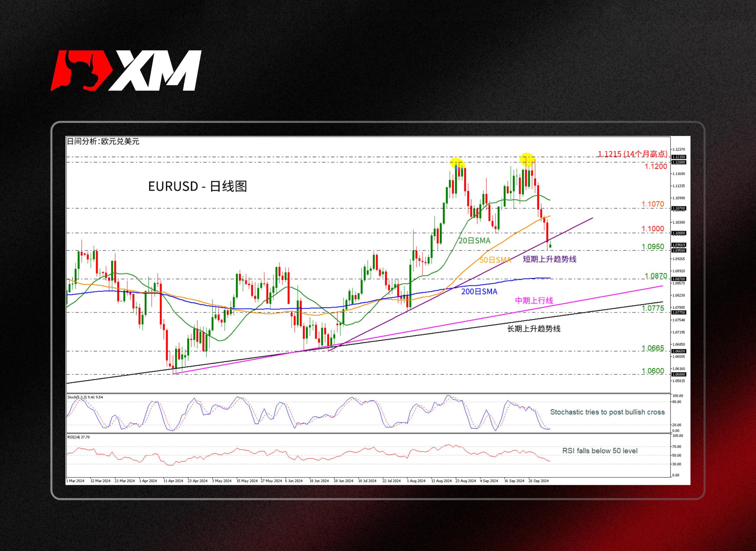Click the first yellow peak marker in August

pos(457,163)
